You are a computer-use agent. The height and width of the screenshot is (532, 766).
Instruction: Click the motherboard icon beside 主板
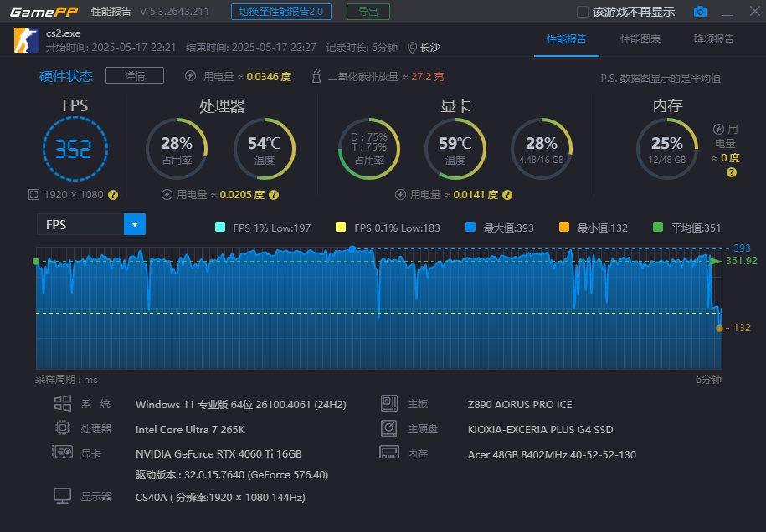389,403
